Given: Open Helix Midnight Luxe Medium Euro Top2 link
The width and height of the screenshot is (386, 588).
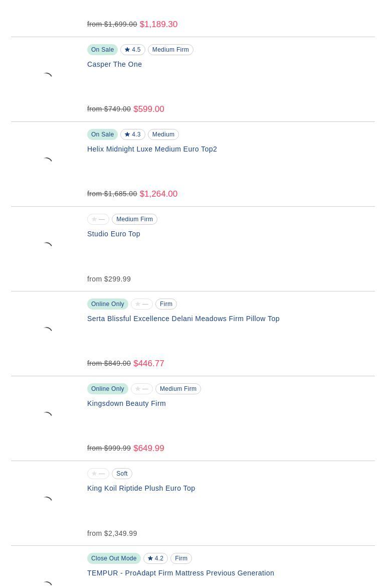Looking at the screenshot, I should click(152, 149).
